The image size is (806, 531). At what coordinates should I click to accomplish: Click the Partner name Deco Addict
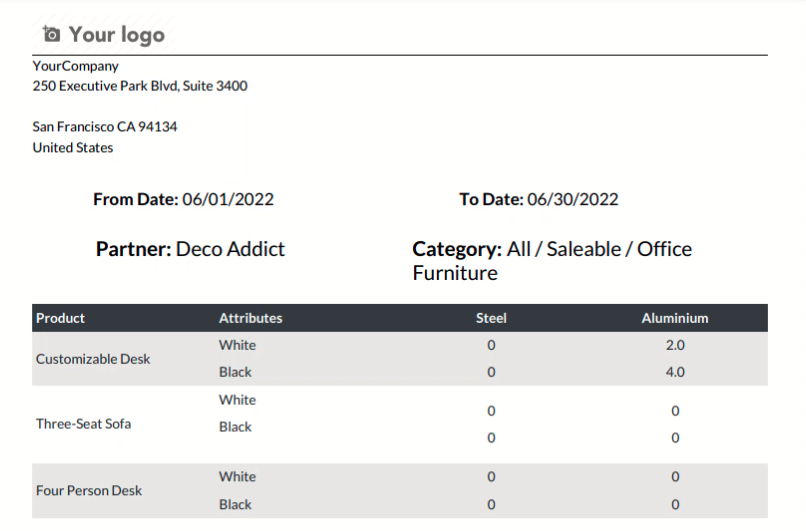coord(230,249)
